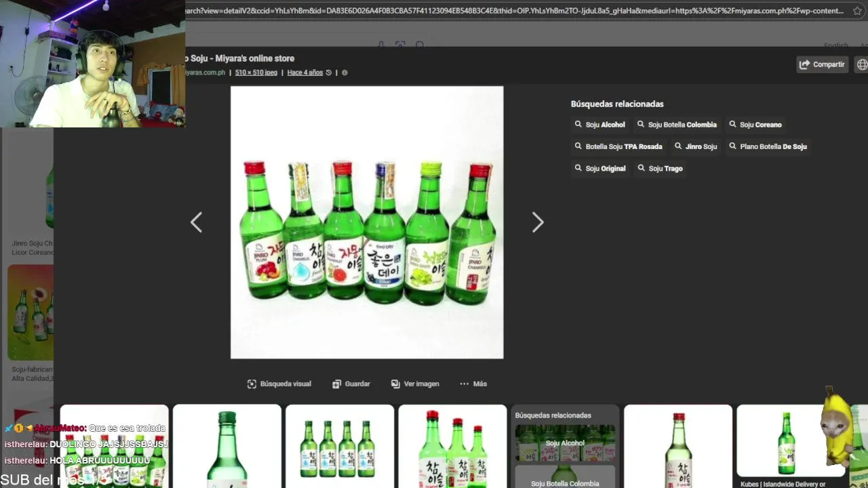
Task: Open thumbnail with four identical soju bottles
Action: [x=340, y=446]
